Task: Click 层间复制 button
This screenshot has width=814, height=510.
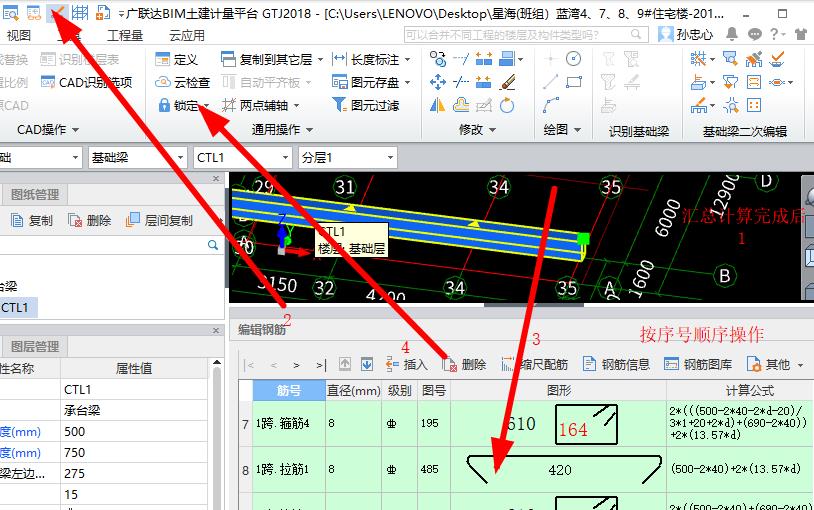Action: click(159, 221)
